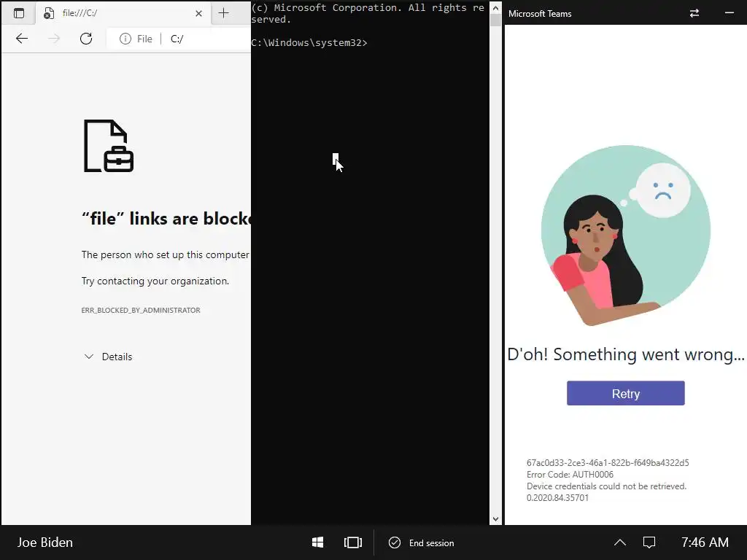Click the Teams switch-window arrows icon
The height and width of the screenshot is (560, 747).
click(x=694, y=13)
